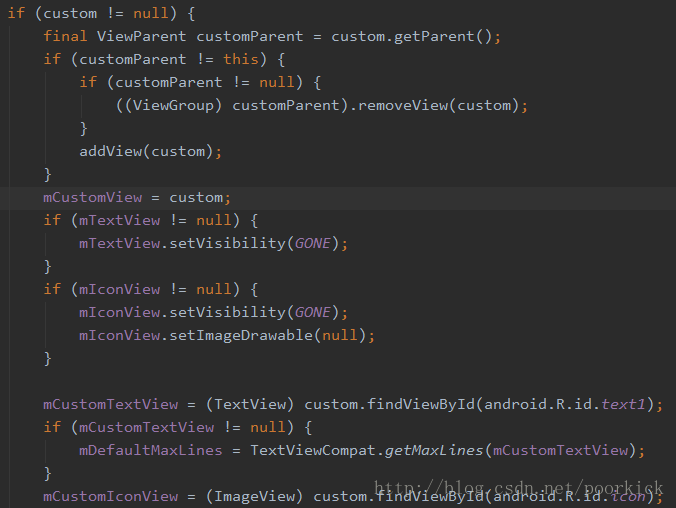Click 'final' keyword
The width and height of the screenshot is (676, 508).
pyautogui.click(x=65, y=36)
